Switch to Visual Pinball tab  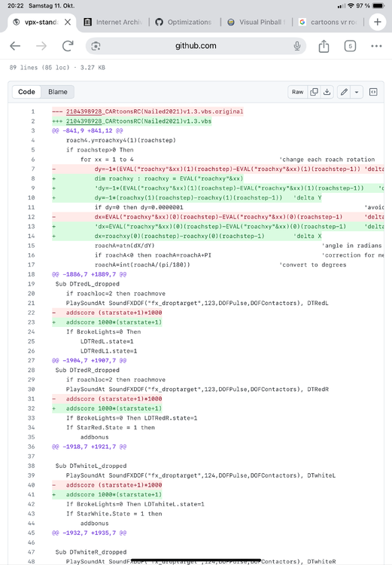[x=257, y=23]
